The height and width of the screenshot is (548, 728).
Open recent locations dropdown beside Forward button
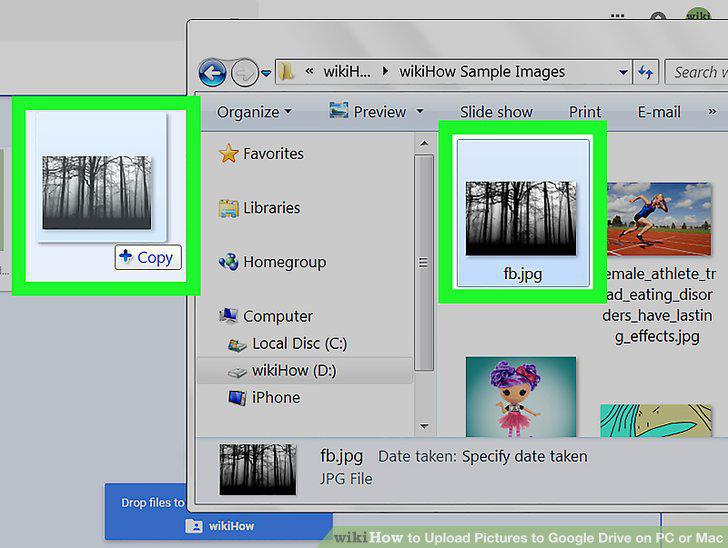point(266,73)
